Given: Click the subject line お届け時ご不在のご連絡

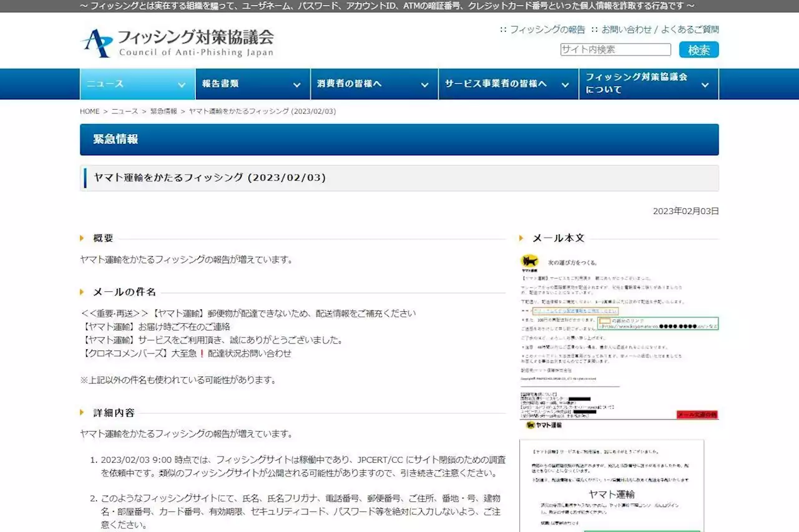Looking at the screenshot, I should pyautogui.click(x=155, y=327).
